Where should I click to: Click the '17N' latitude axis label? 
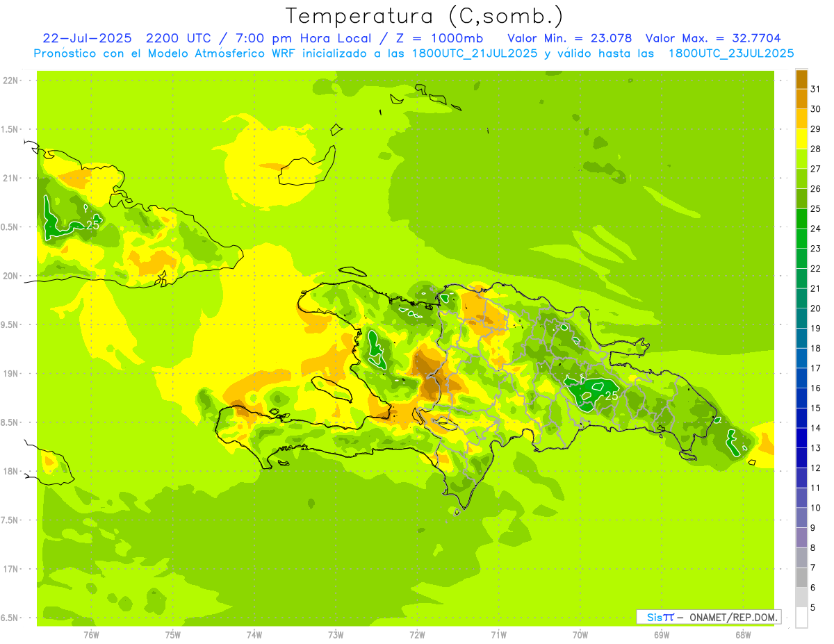click(x=12, y=569)
